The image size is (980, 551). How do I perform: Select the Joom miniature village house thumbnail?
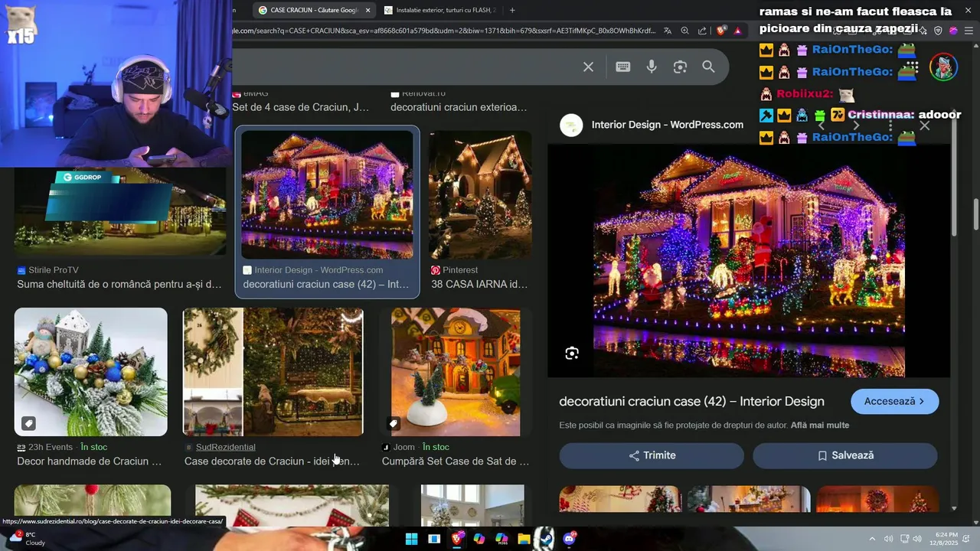(456, 372)
